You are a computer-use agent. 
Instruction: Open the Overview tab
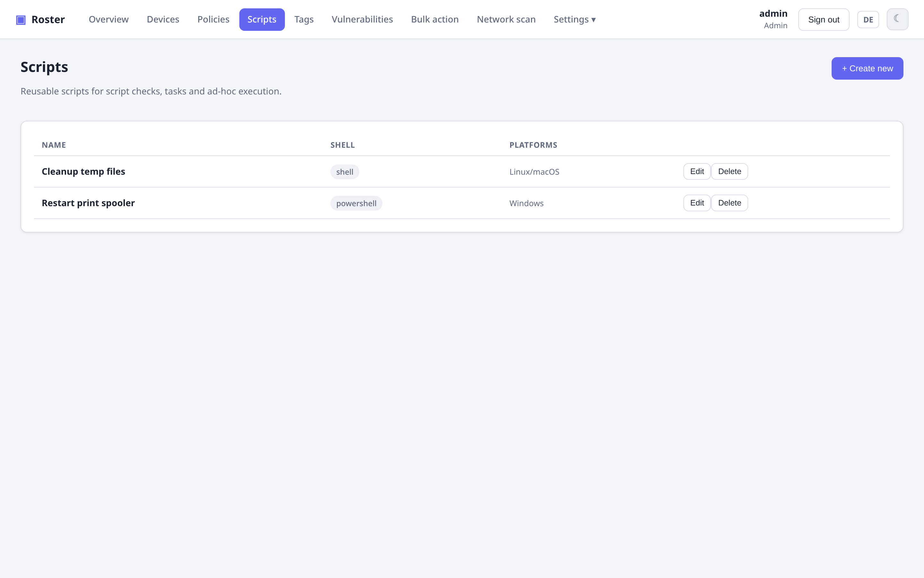click(109, 20)
